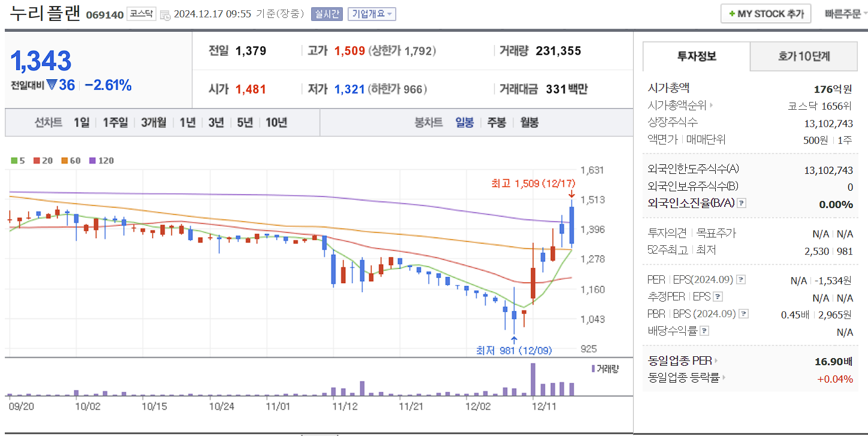Viewport: 868px width, 436px height.
Task: Click the 배당수익률 help question mark icon
Action: (704, 330)
